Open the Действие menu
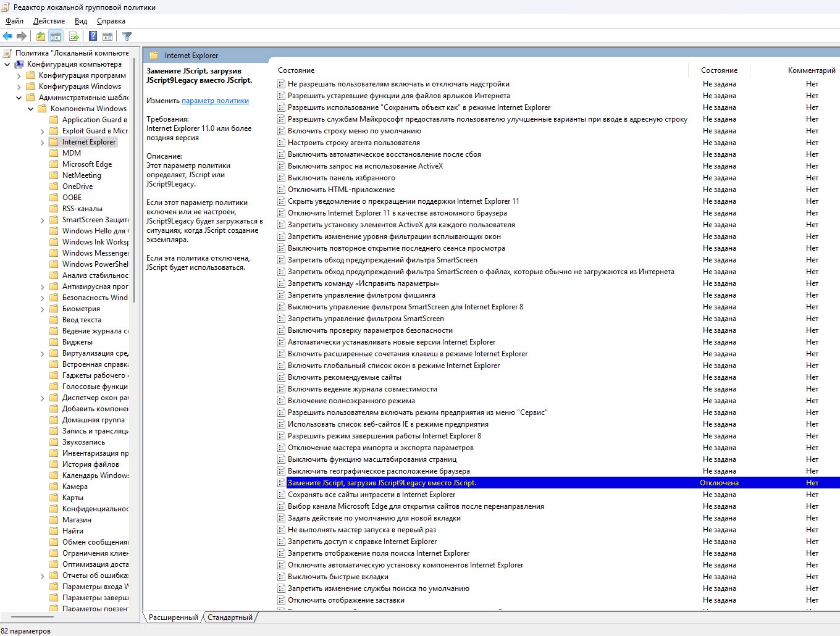 coord(49,21)
